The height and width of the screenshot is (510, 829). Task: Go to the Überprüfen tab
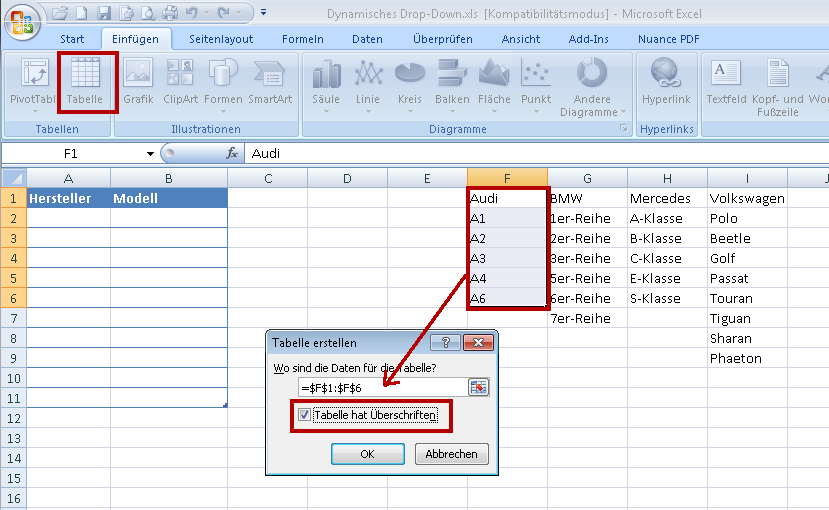[443, 39]
